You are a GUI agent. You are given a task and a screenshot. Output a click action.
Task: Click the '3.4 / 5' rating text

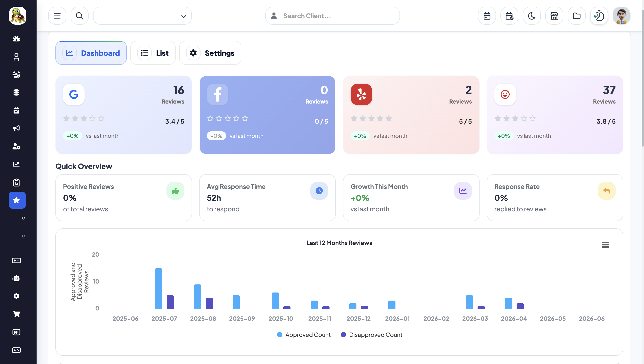(x=175, y=121)
